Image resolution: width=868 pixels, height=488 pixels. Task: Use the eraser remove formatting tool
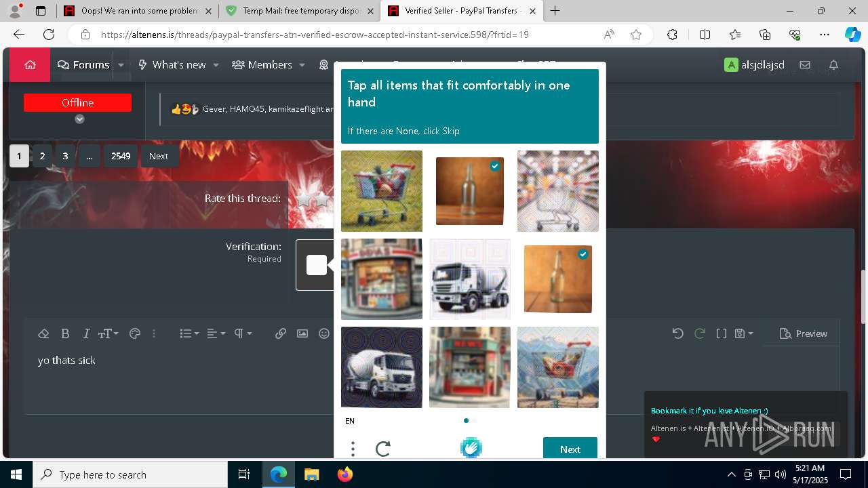click(43, 333)
